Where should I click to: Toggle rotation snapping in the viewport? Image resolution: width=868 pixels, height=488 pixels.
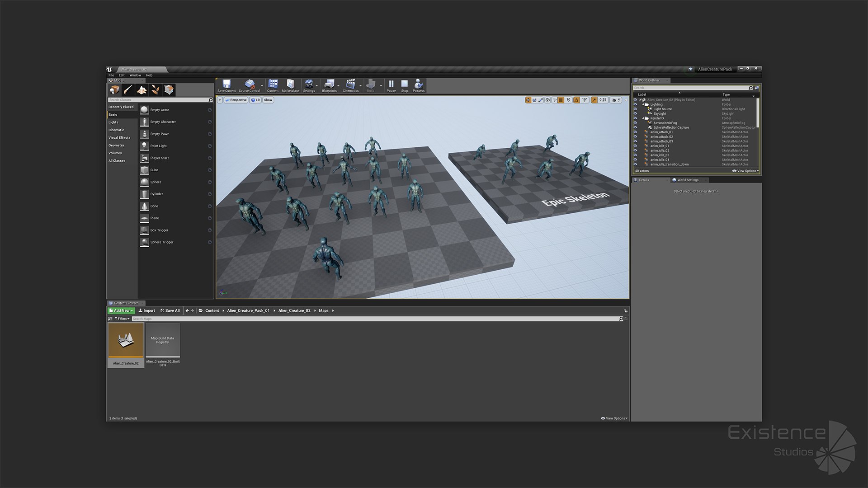pos(576,100)
